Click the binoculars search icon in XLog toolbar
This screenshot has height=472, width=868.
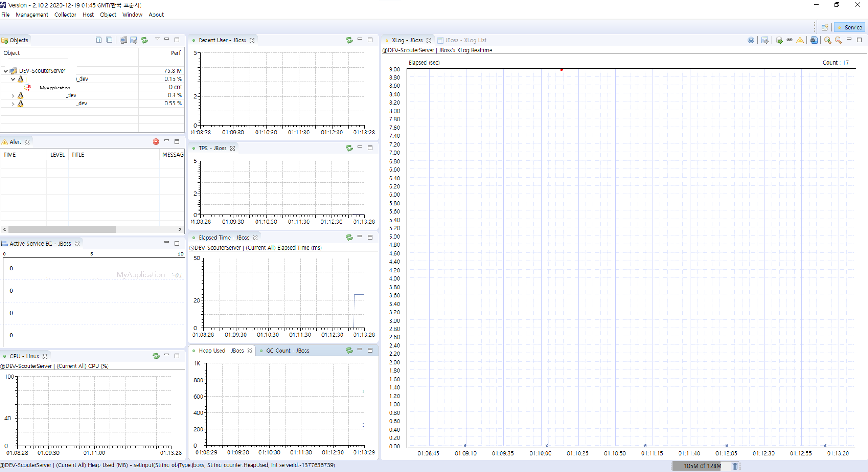814,40
